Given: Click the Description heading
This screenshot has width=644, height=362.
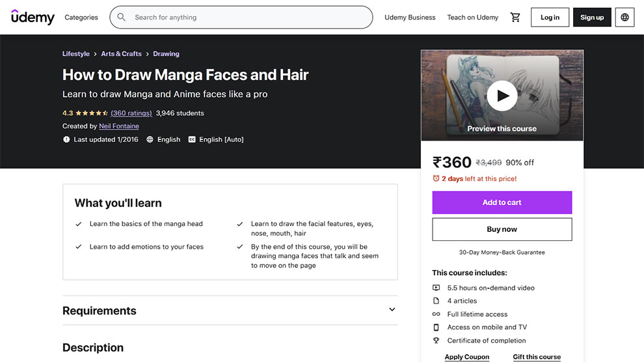Looking at the screenshot, I should click(93, 348).
